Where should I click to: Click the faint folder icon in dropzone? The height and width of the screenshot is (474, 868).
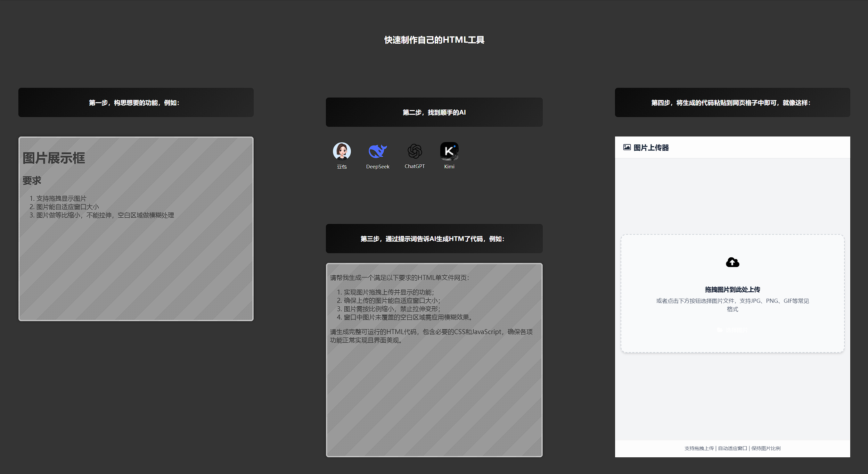(x=720, y=330)
